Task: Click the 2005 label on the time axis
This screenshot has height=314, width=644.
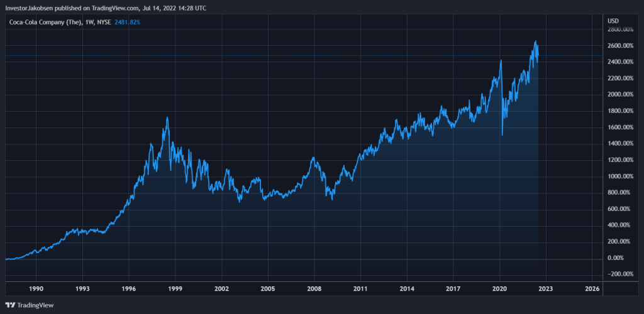Action: (268, 289)
